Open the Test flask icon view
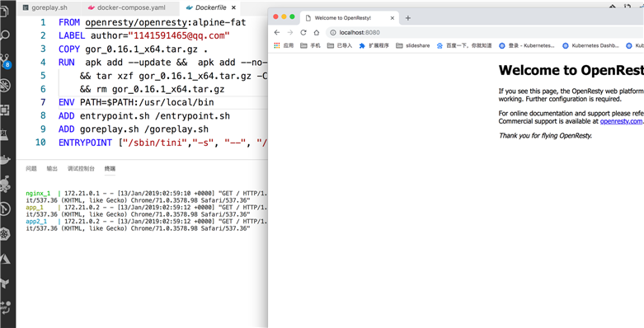644x328 pixels. point(4,134)
